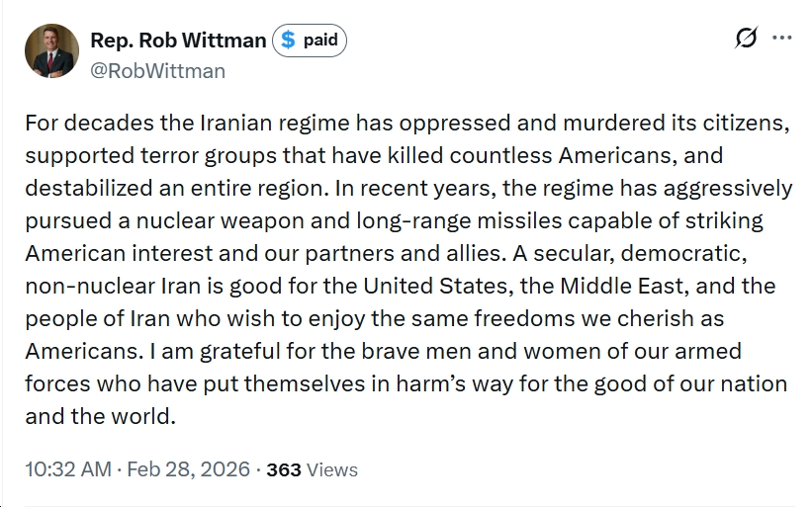The image size is (812, 507).
Task: Open the "Rep. Rob Wittman" display name
Action: click(178, 41)
